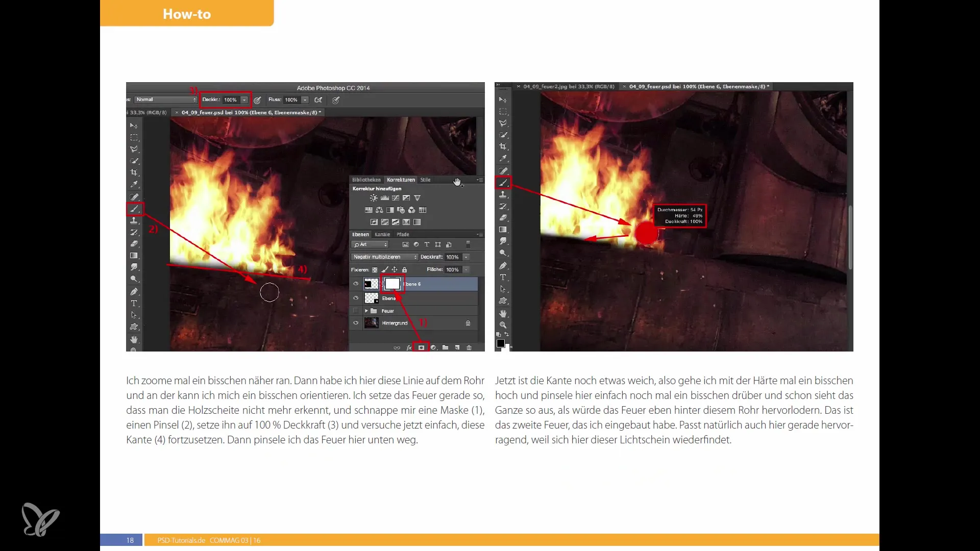Open the Art layer filter dropdown
Screen dimensions: 980x551
(370, 245)
